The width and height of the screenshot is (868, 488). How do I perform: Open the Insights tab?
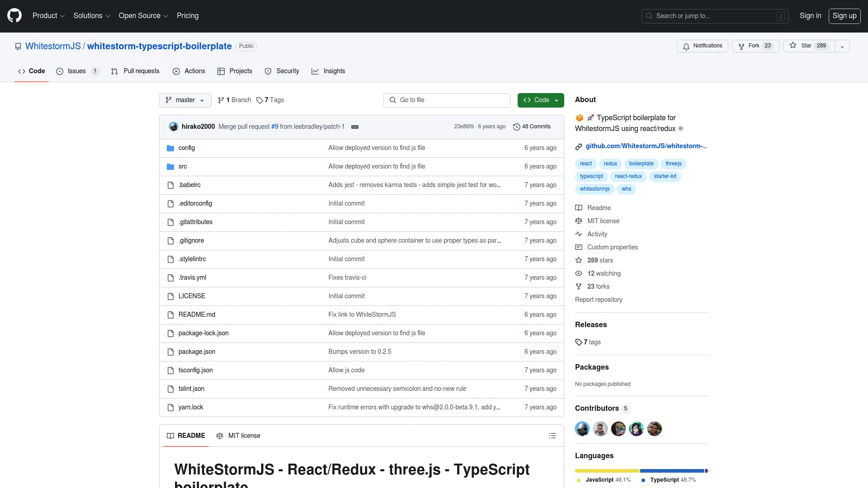coord(328,71)
